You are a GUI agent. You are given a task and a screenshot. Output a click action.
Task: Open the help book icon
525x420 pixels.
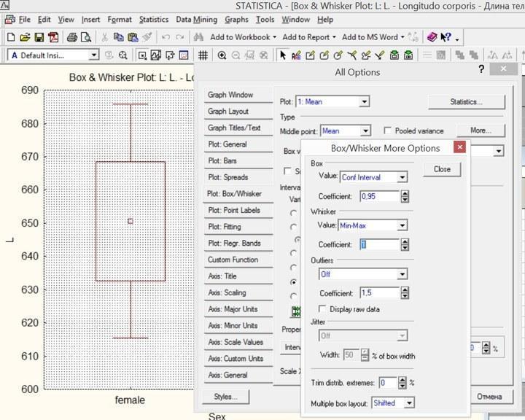coord(432,36)
